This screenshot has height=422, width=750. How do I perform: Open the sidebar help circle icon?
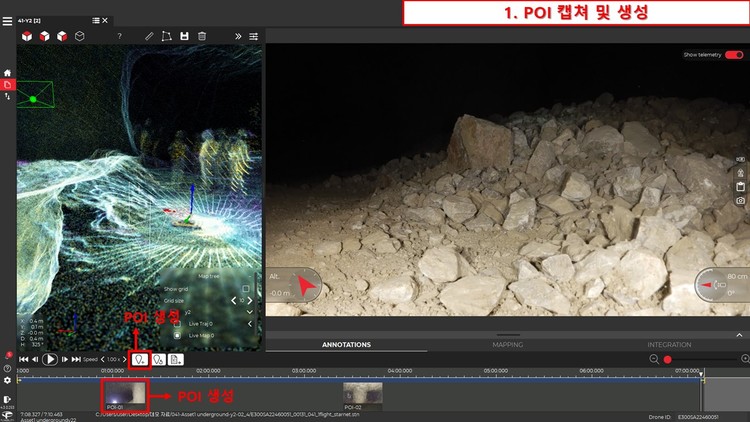pyautogui.click(x=7, y=368)
